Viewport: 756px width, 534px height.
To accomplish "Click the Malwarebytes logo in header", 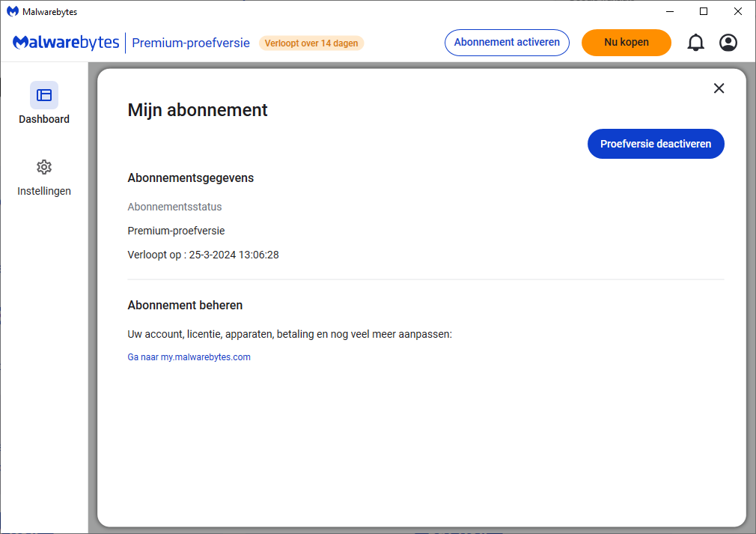I will [66, 43].
